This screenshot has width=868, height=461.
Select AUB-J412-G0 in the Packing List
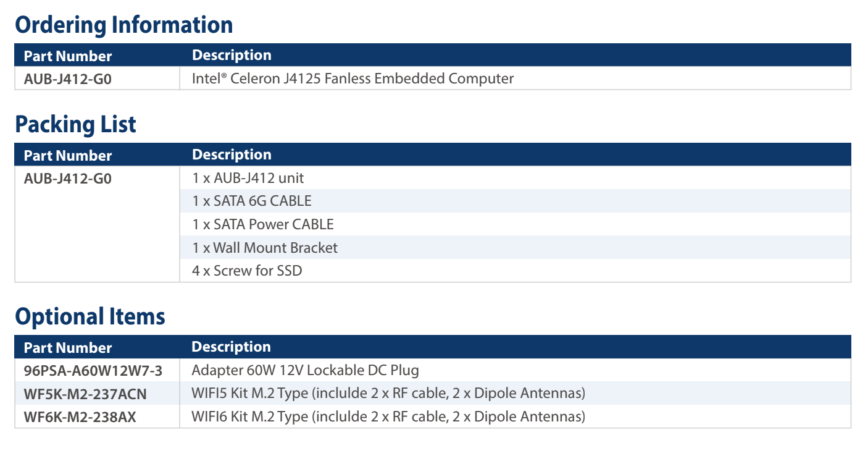[x=68, y=179]
